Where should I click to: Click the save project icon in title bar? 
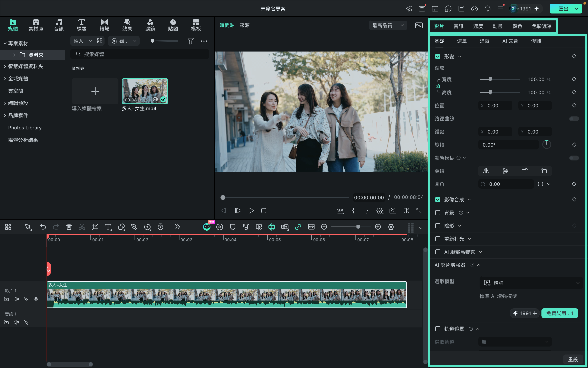tap(461, 9)
